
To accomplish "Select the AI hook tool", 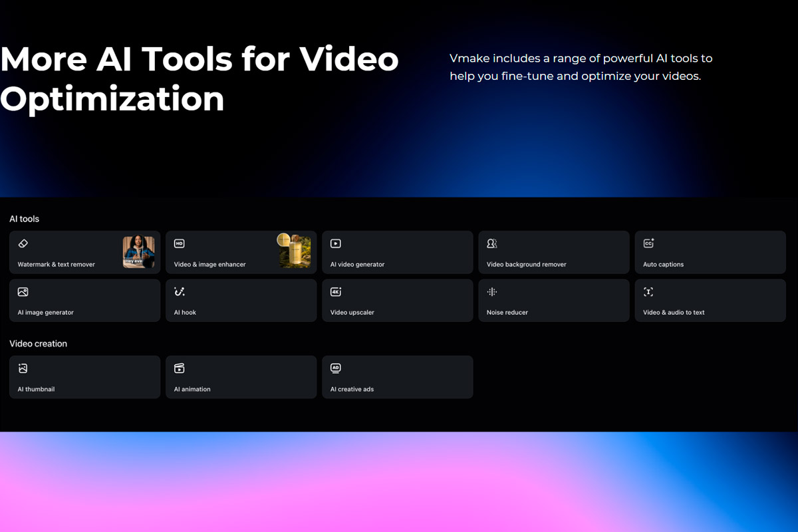I will pos(241,301).
